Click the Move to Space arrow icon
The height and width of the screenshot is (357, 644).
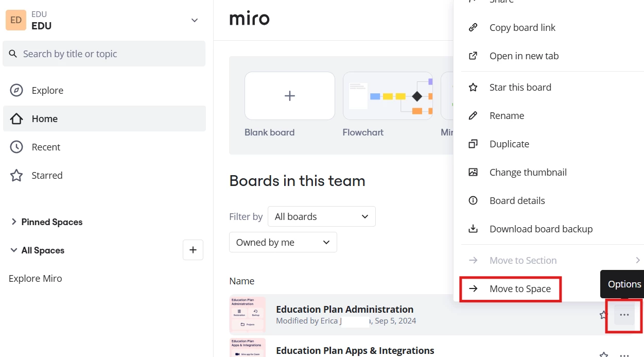(473, 288)
